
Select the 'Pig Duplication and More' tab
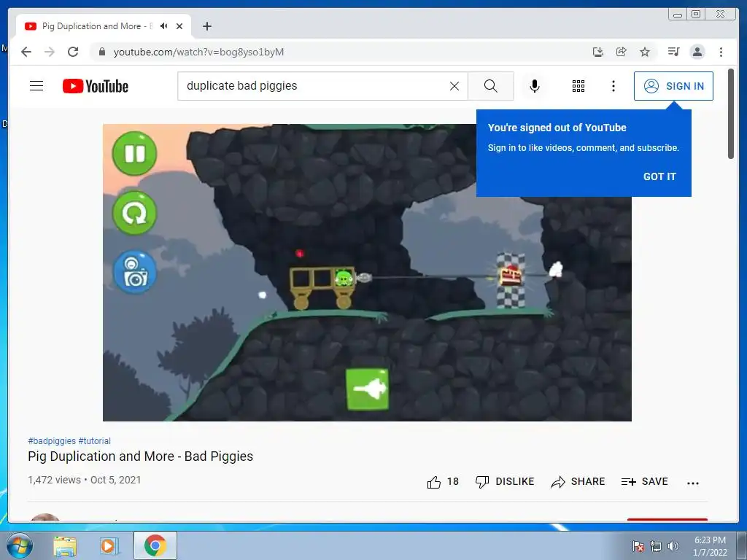tap(104, 26)
